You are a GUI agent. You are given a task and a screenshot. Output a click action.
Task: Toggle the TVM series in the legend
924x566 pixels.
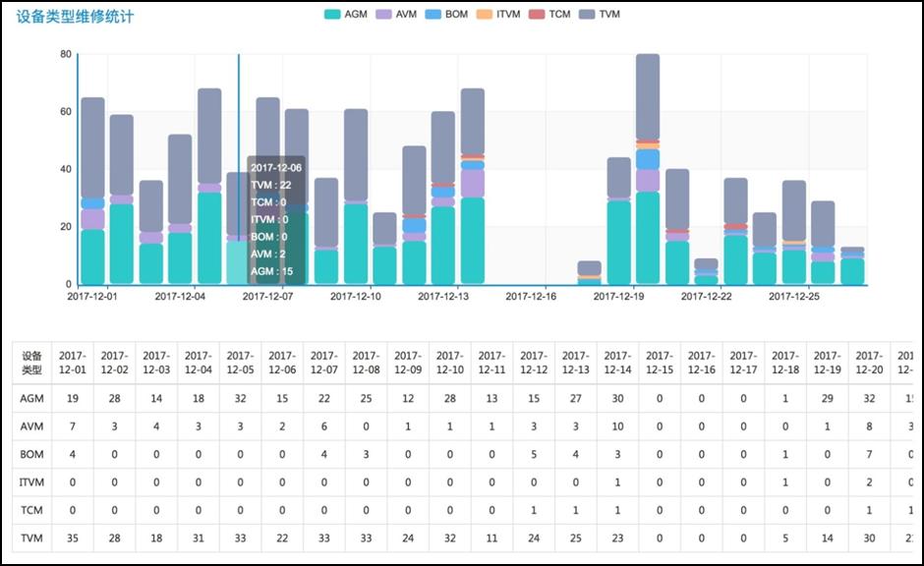(x=600, y=14)
